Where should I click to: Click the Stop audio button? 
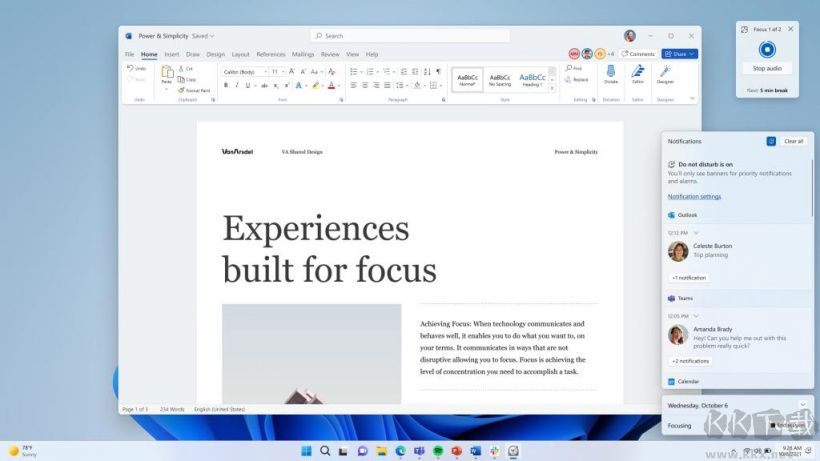(x=767, y=68)
